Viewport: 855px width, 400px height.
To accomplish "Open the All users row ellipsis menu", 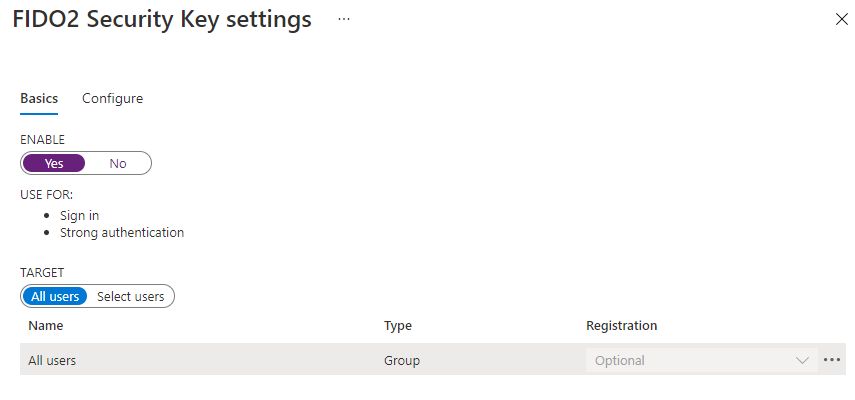I will (x=832, y=360).
